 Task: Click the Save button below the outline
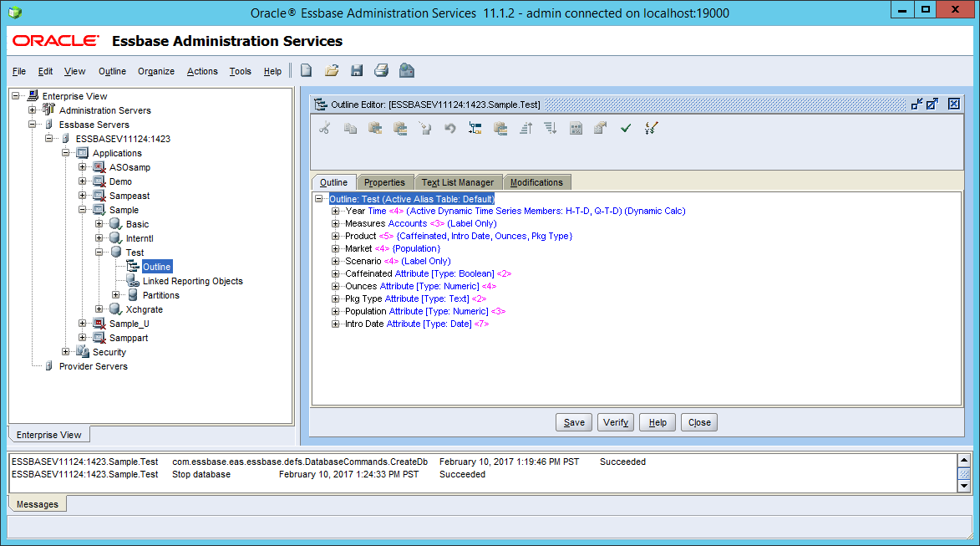pos(574,422)
